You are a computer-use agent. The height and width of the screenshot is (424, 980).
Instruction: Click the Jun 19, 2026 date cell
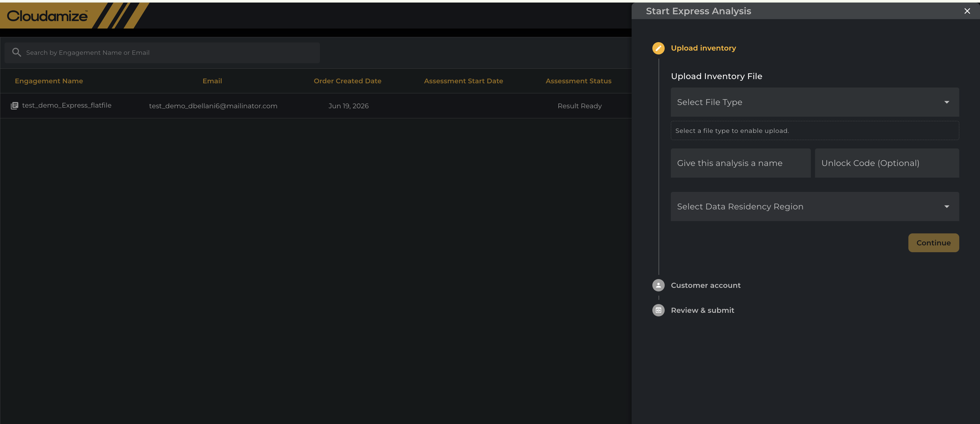pyautogui.click(x=348, y=106)
